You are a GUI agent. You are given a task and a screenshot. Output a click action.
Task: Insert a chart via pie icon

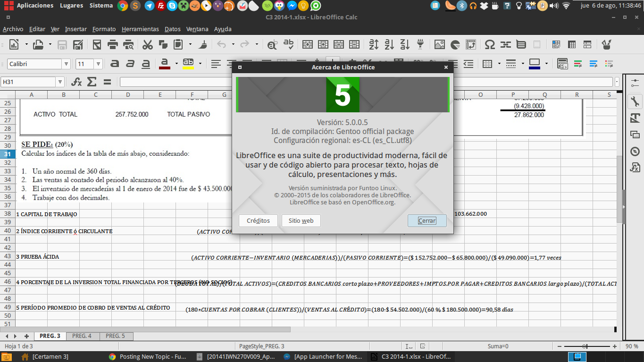pos(455,45)
